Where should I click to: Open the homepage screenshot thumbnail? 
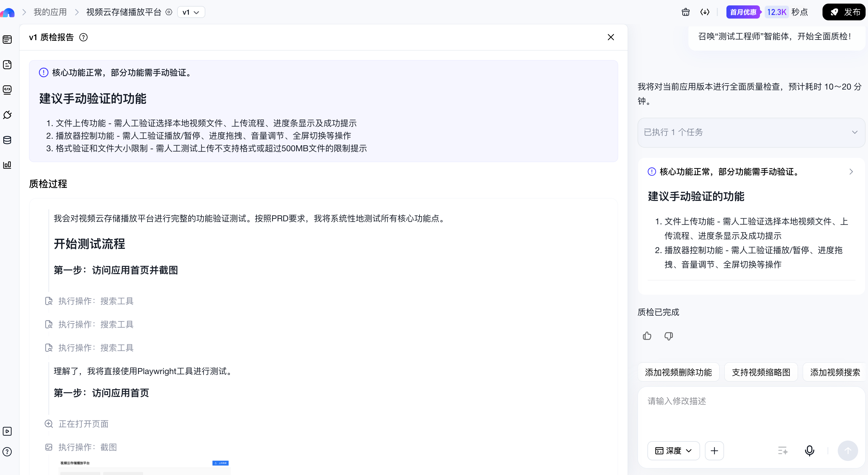[144, 466]
